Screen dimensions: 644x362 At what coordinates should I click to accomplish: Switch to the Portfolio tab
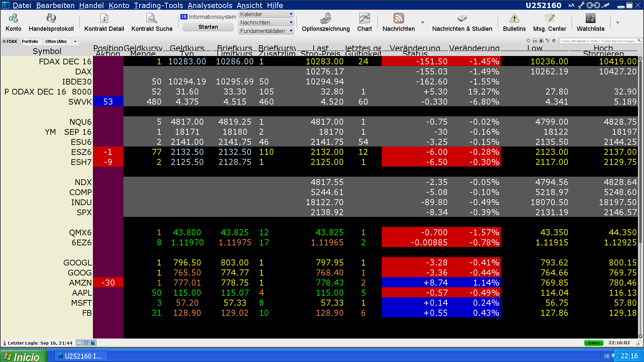click(x=30, y=41)
